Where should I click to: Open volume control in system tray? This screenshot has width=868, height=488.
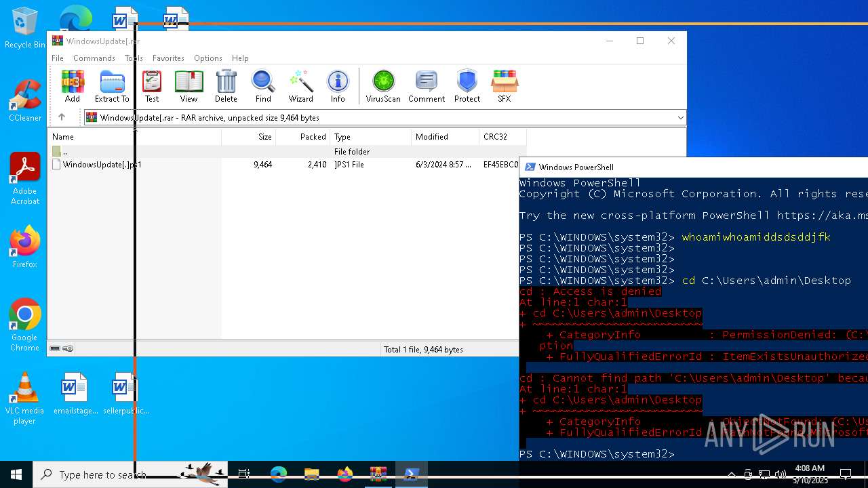coord(780,474)
